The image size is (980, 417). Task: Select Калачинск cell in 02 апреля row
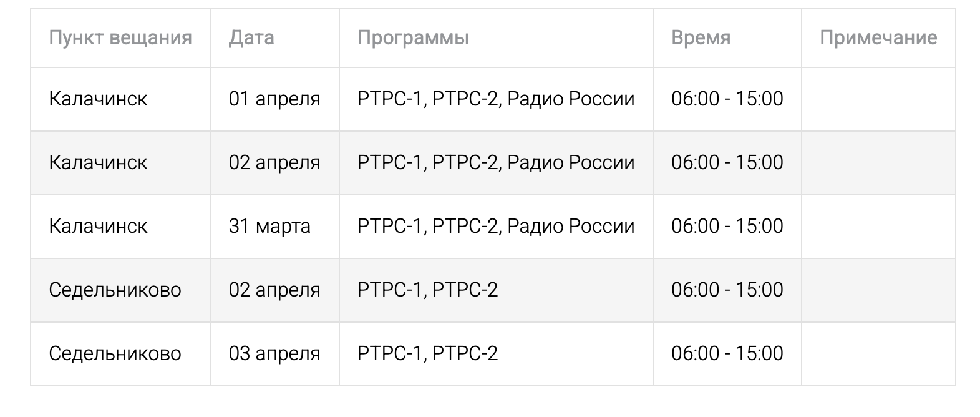(98, 162)
